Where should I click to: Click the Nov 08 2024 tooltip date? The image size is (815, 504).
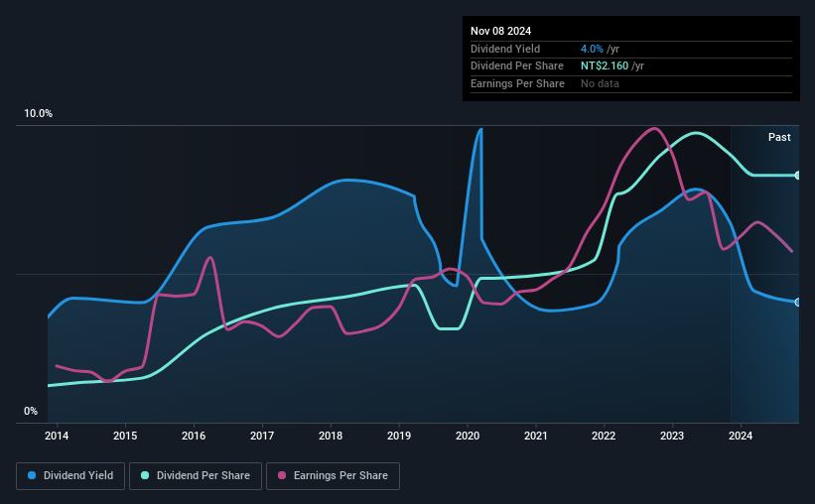pos(500,31)
